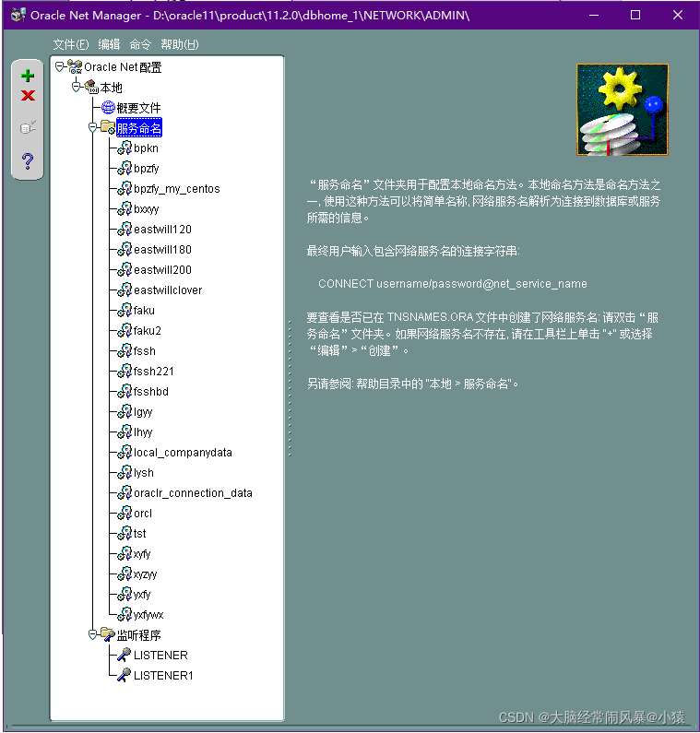The height and width of the screenshot is (733, 700).
Task: Close the Oracle Net Manager window
Action: tap(678, 15)
